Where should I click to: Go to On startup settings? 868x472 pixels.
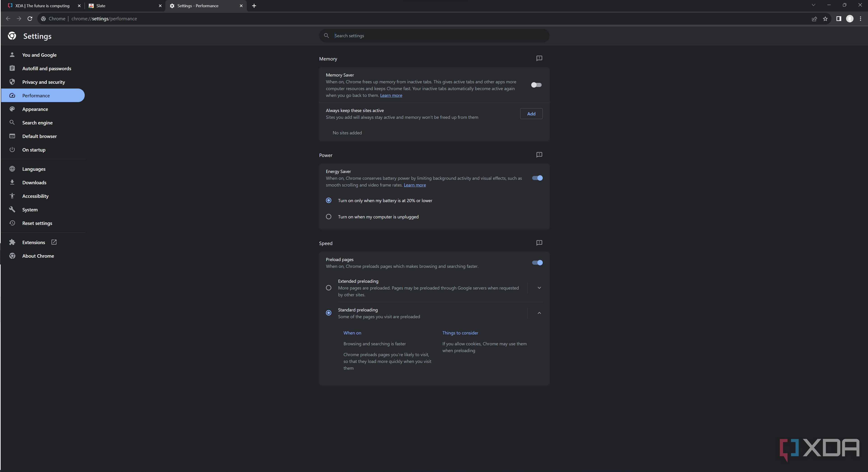[x=43, y=150]
